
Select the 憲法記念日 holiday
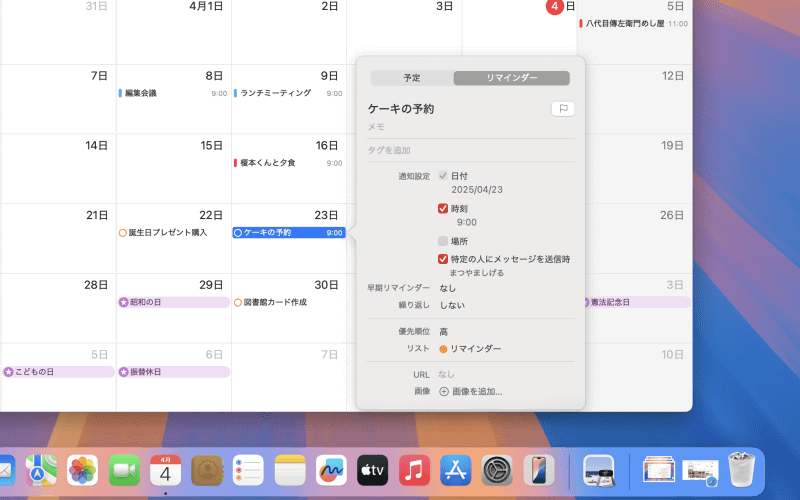tap(637, 303)
